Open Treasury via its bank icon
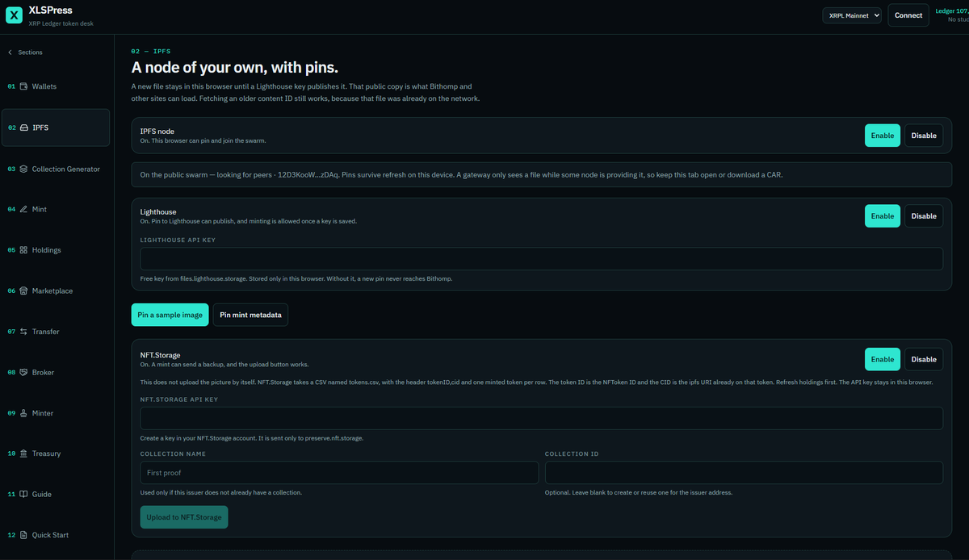 24,453
